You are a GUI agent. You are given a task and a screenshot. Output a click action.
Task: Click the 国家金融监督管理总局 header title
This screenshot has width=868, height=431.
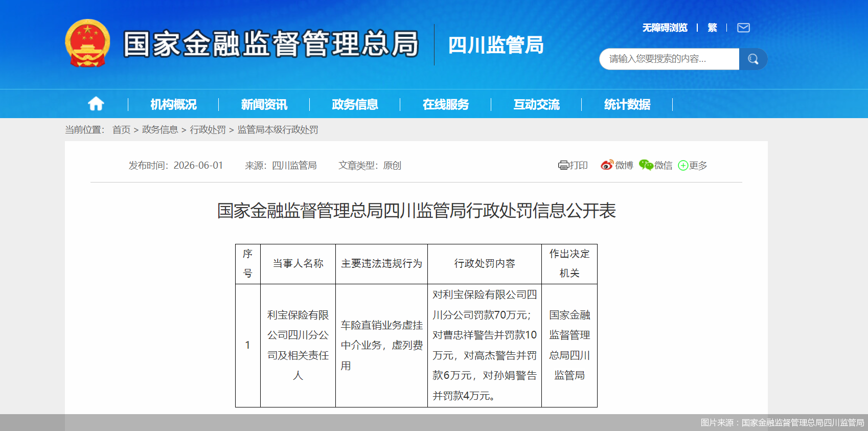271,44
